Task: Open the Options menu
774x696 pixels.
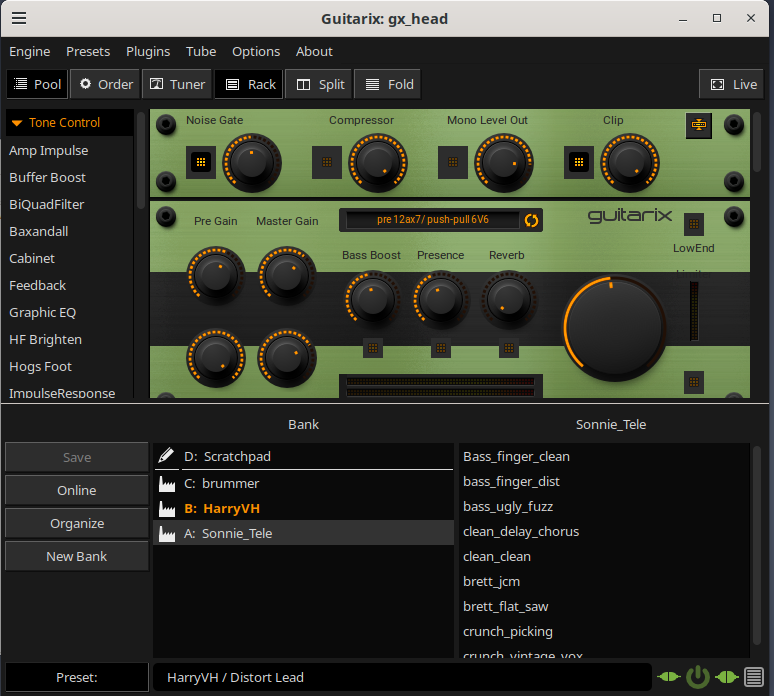Action: 256,51
